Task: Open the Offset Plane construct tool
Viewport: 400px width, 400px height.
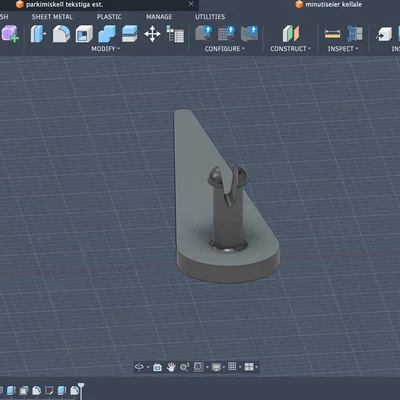Action: click(x=291, y=34)
